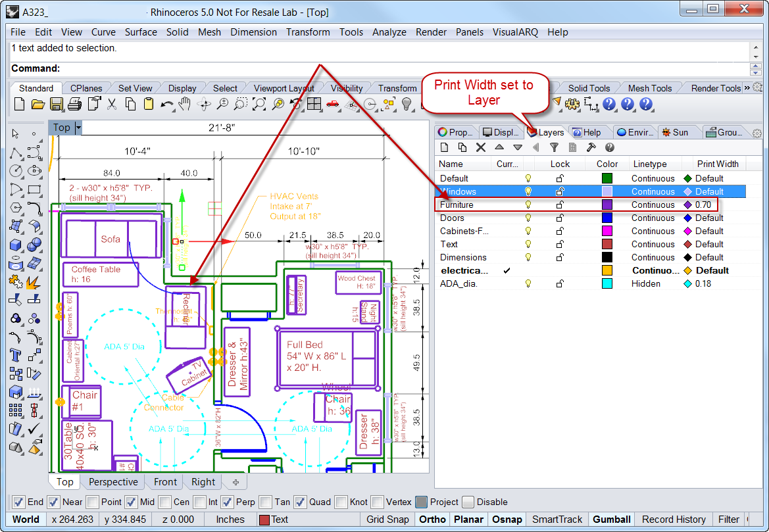Move layer down with triangle icon
The image size is (769, 532).
pyautogui.click(x=518, y=147)
